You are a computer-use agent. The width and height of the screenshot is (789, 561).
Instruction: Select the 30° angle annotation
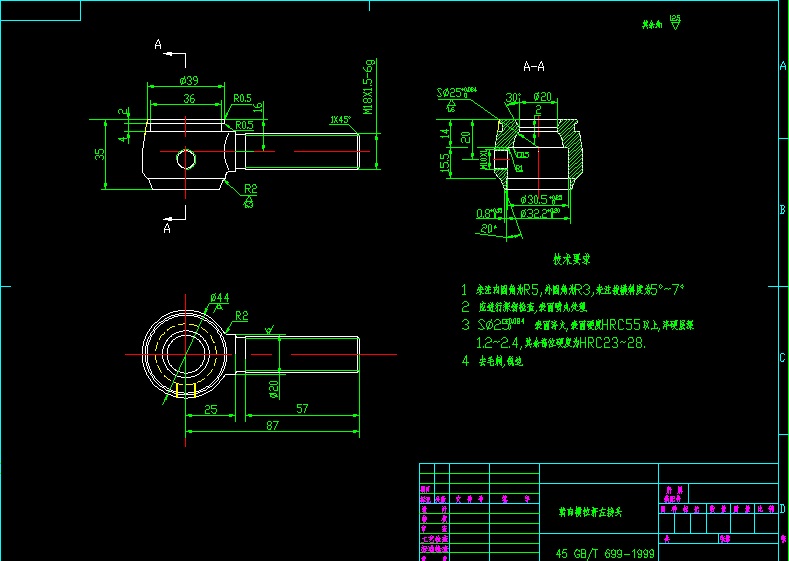(x=513, y=98)
